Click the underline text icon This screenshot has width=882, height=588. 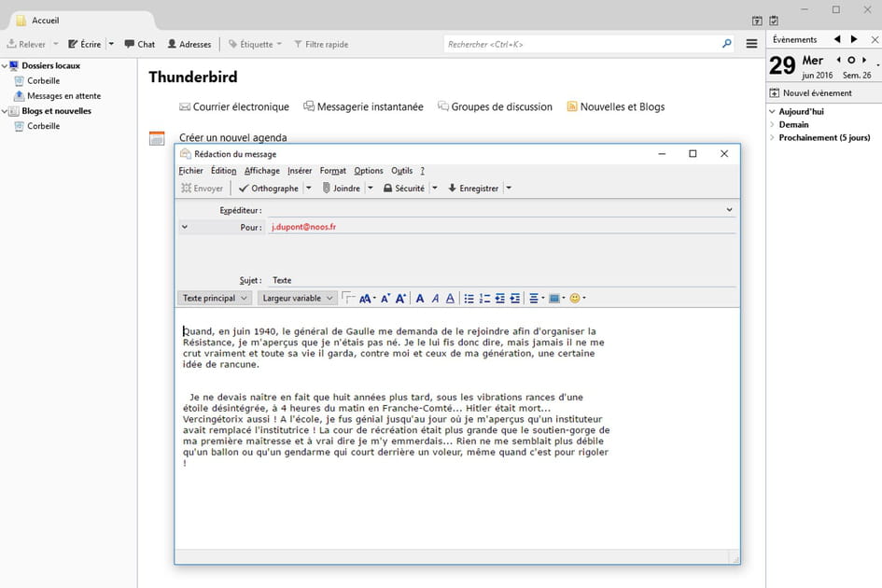click(450, 299)
